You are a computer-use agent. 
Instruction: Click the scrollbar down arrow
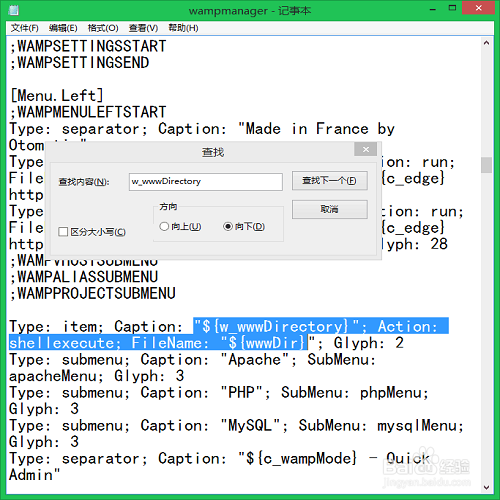(x=486, y=487)
